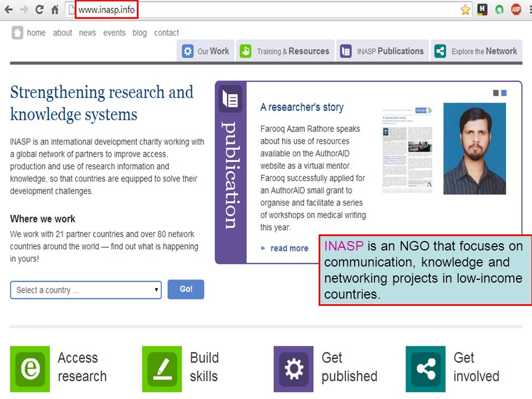Image resolution: width=532 pixels, height=399 pixels.
Task: Switch to the INASP Publications tab
Action: click(383, 51)
